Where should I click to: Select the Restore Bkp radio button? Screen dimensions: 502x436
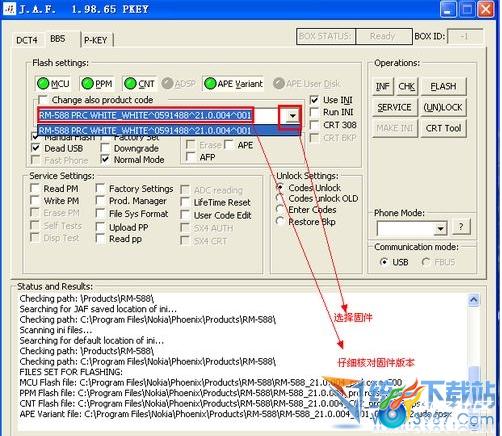point(280,222)
